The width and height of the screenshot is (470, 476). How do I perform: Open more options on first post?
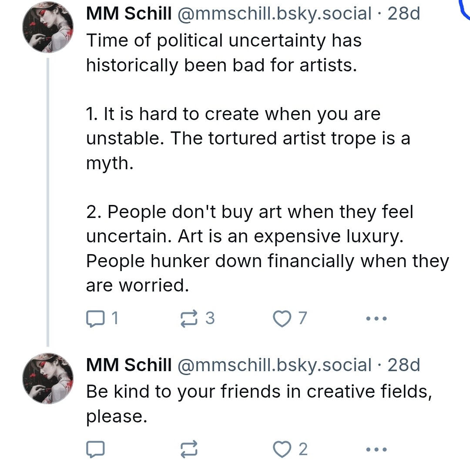pyautogui.click(x=376, y=319)
